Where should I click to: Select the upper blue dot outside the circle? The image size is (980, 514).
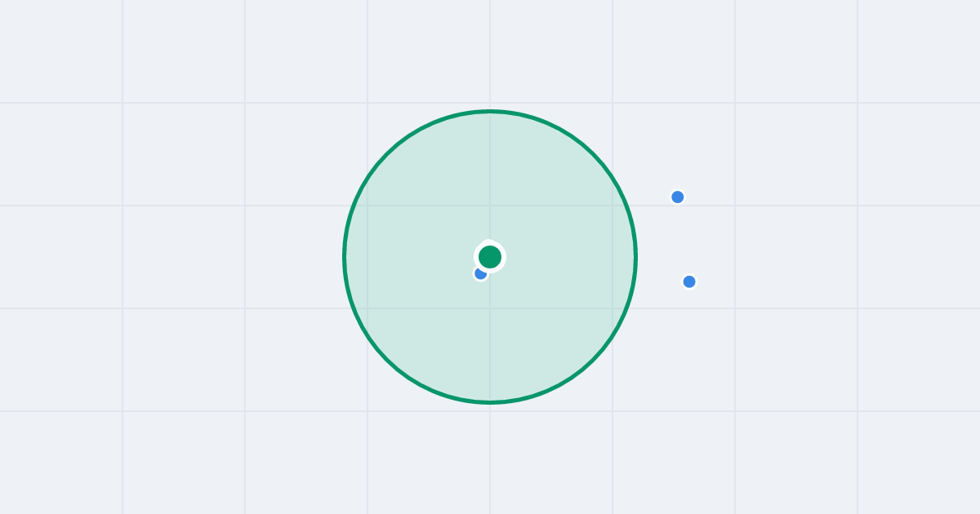click(x=677, y=197)
